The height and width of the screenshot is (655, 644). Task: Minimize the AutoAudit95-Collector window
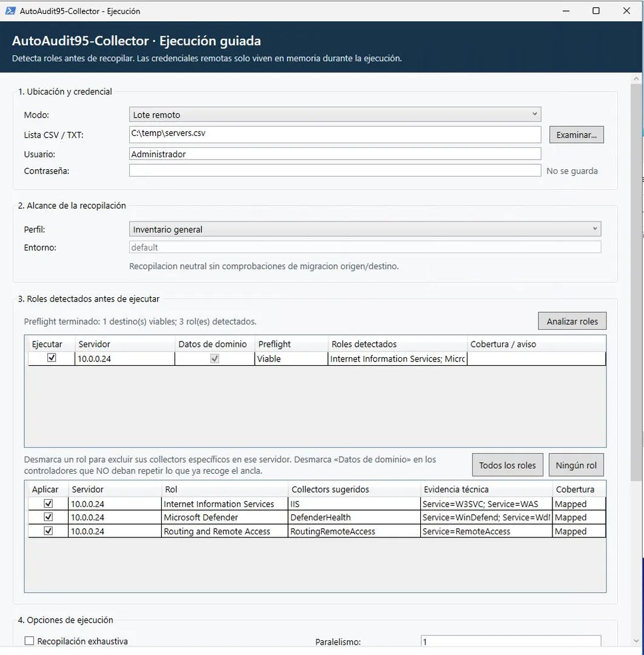pos(566,11)
